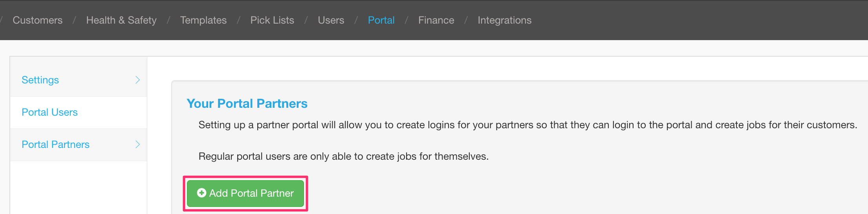
Task: Expand the Portal Partners chevron arrow
Action: pos(137,144)
